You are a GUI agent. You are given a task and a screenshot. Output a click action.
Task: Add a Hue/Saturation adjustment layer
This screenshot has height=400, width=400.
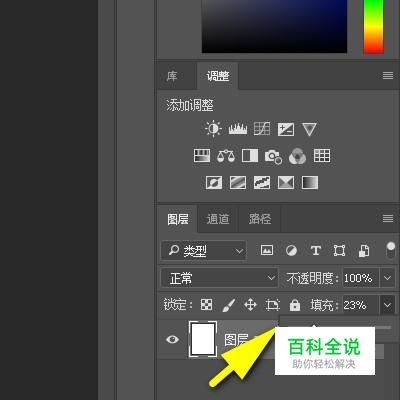tap(202, 156)
